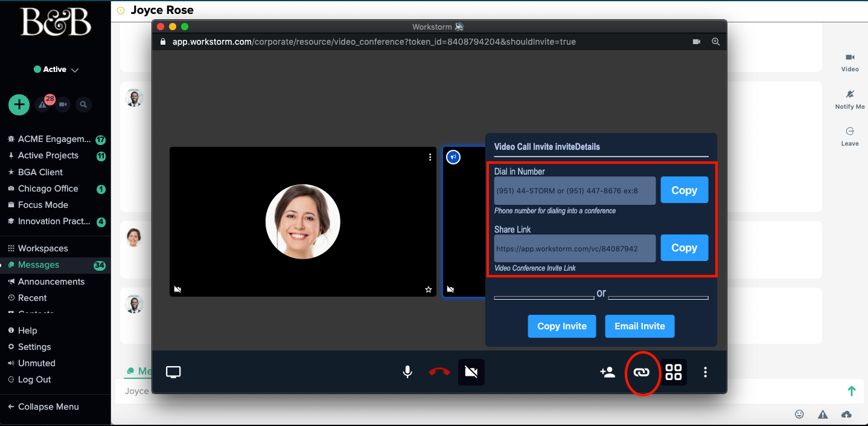Image resolution: width=868 pixels, height=426 pixels.
Task: Click the B&B logo
Action: coord(56,22)
